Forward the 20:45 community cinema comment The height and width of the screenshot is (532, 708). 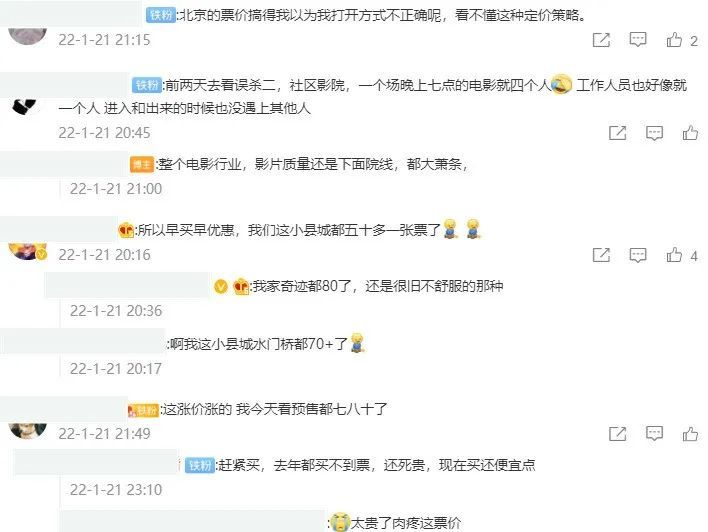click(x=618, y=133)
